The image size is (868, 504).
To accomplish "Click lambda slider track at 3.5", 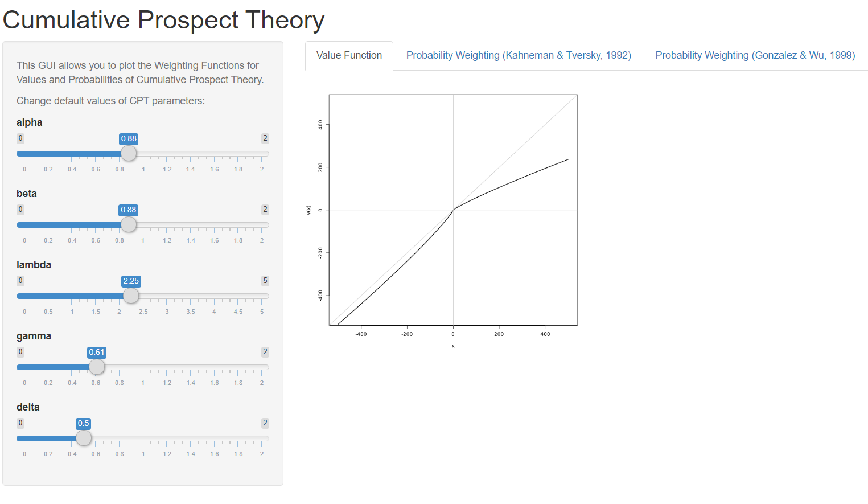I will [191, 296].
